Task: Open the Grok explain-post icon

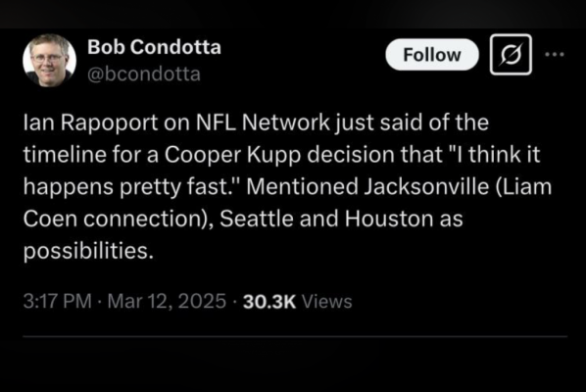Action: pos(511,55)
